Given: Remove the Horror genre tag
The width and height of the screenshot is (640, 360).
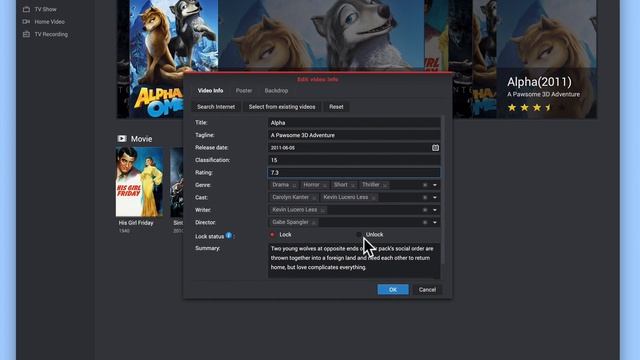Looking at the screenshot, I should pyautogui.click(x=325, y=185).
